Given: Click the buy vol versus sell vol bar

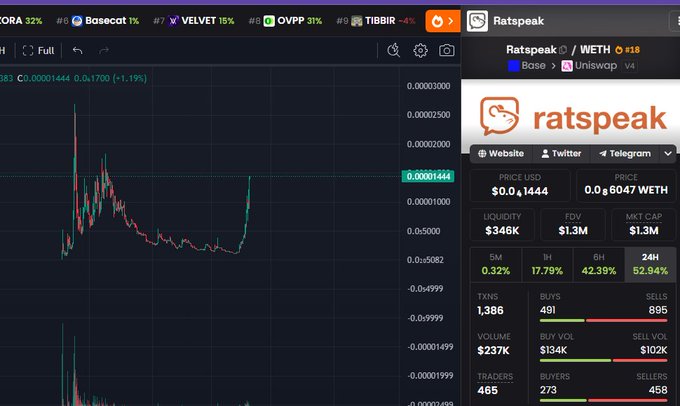Looking at the screenshot, I should click(x=604, y=360).
